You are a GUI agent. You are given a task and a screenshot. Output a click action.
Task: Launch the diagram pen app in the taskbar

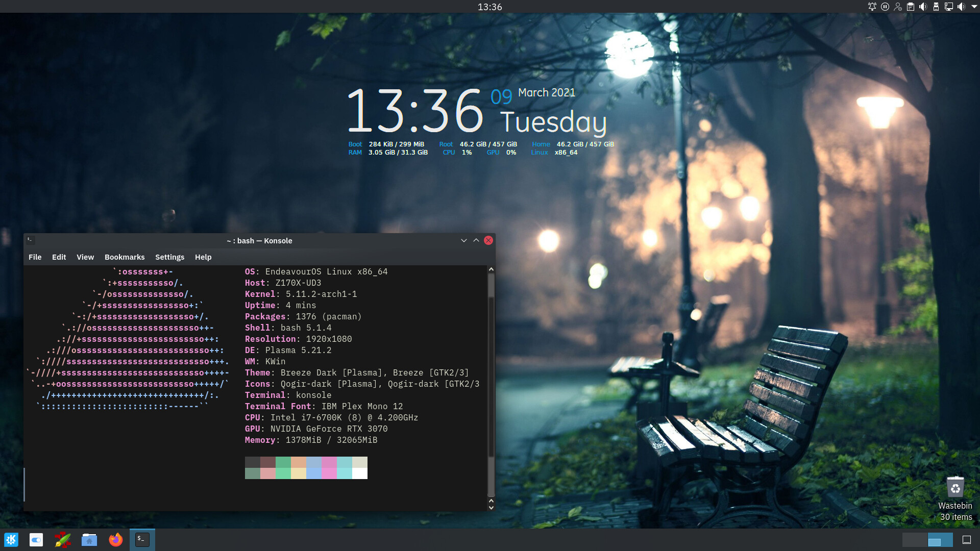[63, 539]
